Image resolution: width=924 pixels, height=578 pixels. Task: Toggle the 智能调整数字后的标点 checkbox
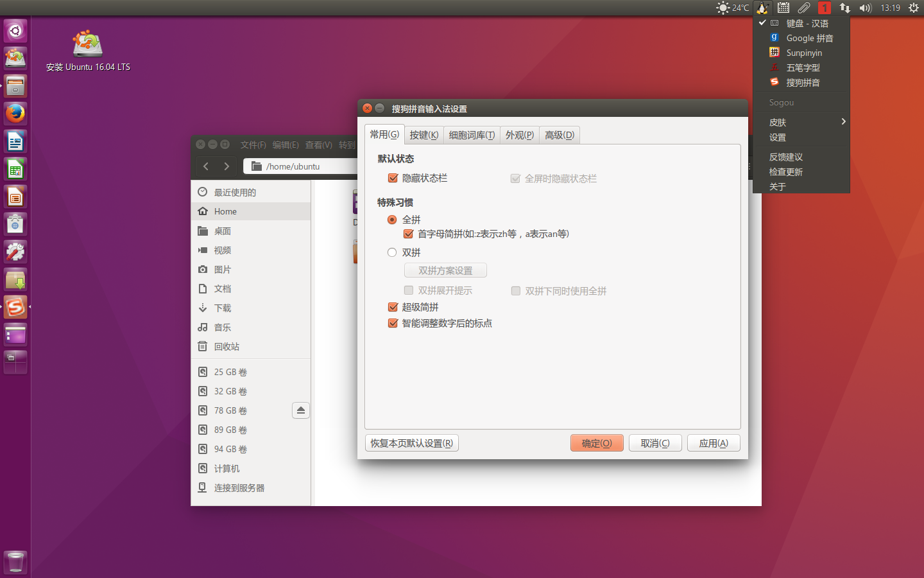(393, 323)
